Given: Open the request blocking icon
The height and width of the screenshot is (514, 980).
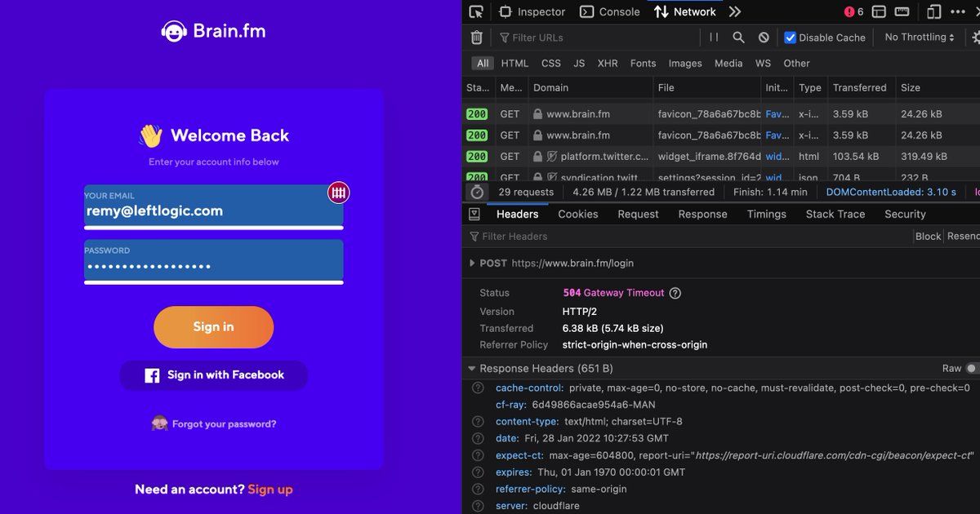Looking at the screenshot, I should pos(764,38).
